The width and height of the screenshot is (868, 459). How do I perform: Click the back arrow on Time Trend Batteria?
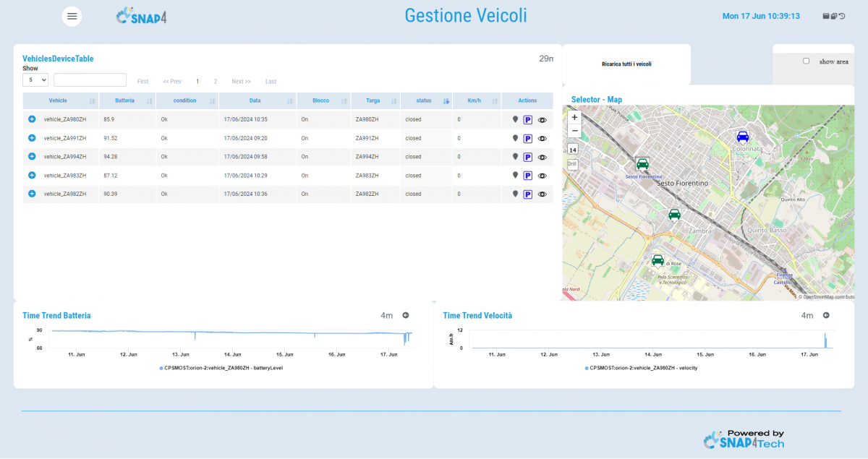click(406, 315)
